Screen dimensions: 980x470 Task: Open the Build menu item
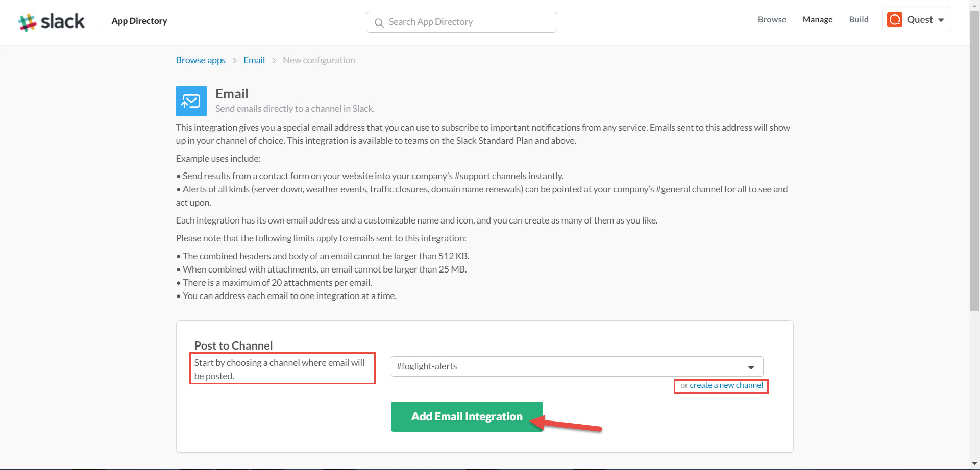click(859, 20)
